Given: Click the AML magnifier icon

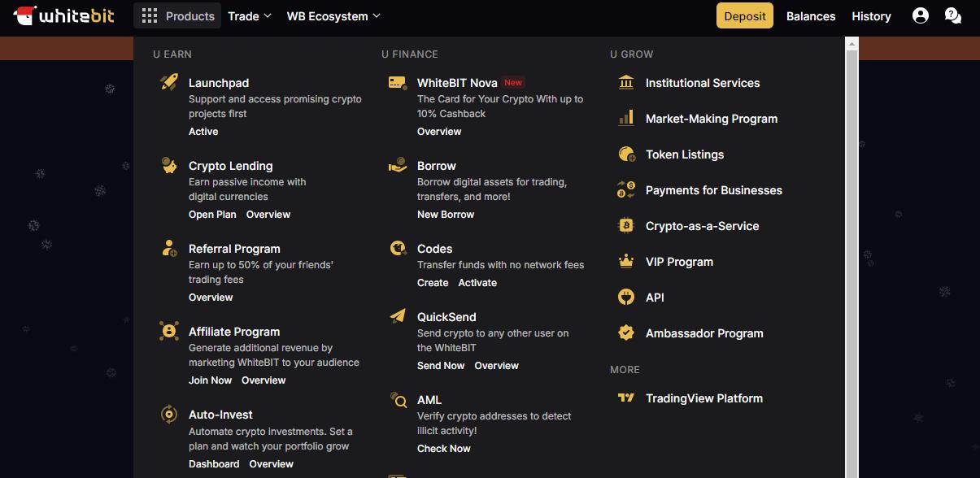Looking at the screenshot, I should [x=398, y=399].
